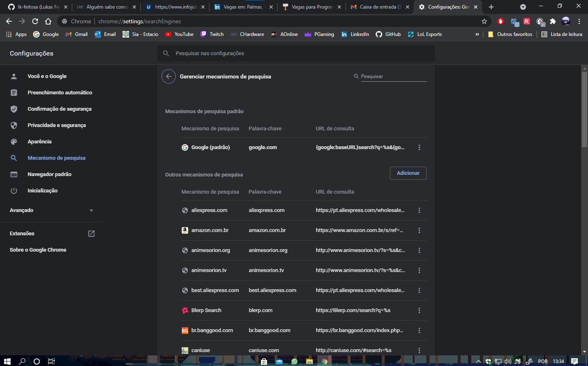
Task: Open Windows taskbar search
Action: click(x=22, y=361)
